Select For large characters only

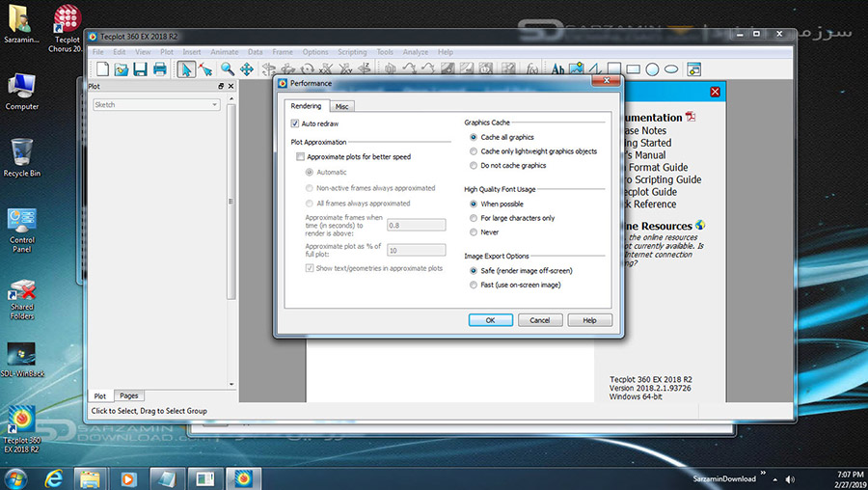[474, 218]
